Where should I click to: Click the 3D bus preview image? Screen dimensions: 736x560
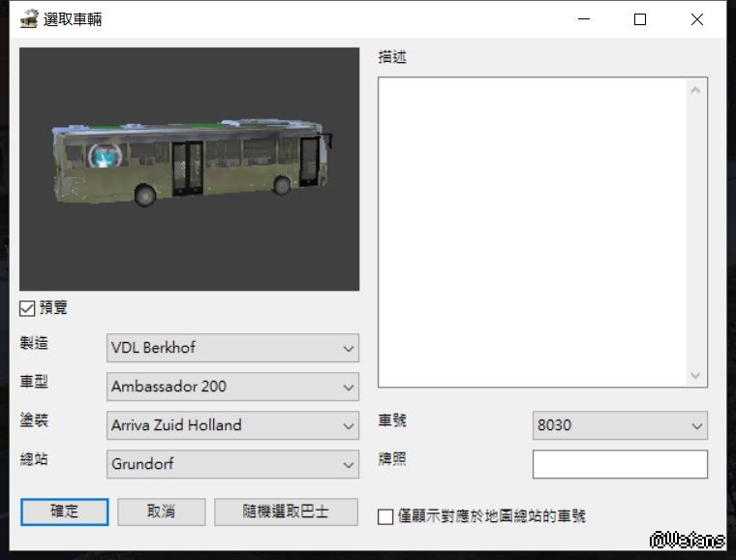[189, 169]
